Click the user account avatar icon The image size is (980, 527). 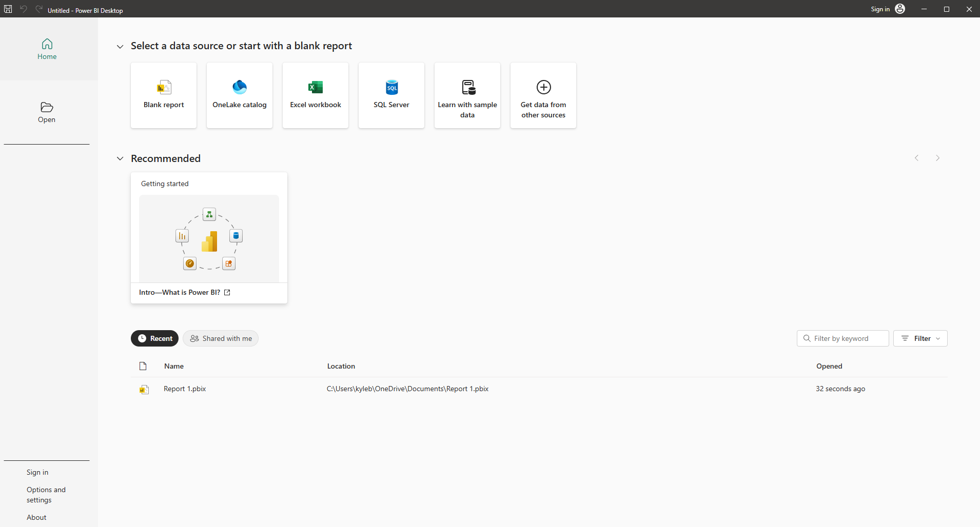(900, 9)
